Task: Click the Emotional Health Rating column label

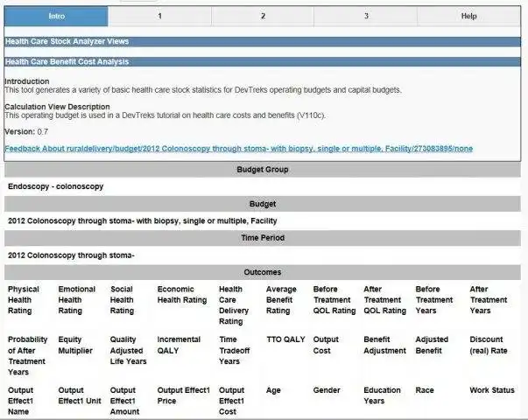Action: pos(77,300)
